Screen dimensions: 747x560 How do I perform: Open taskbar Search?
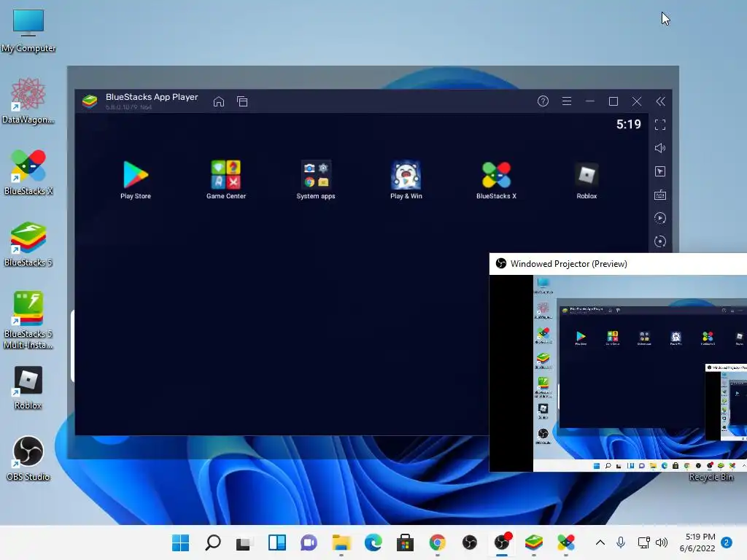click(x=213, y=542)
